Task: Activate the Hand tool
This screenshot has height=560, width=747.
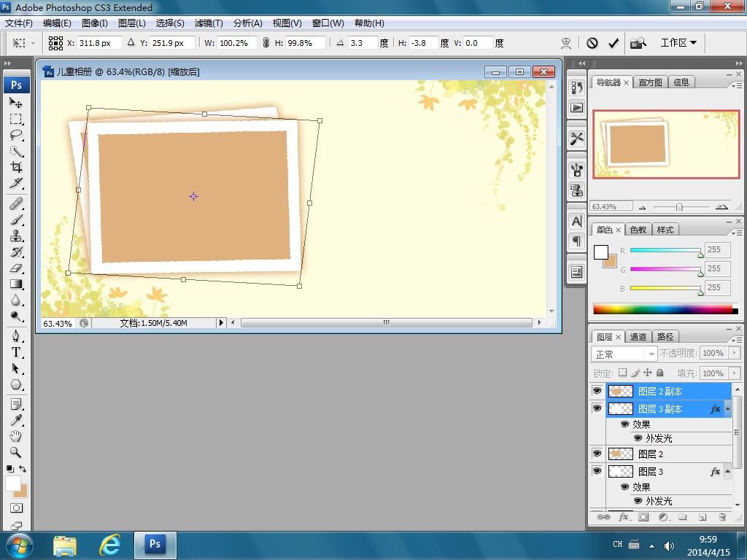Action: click(x=16, y=436)
